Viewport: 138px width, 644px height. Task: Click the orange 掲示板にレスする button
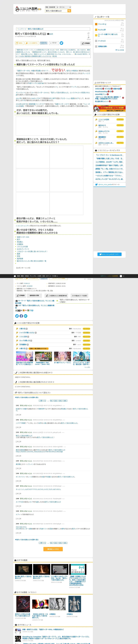(x=53, y=549)
